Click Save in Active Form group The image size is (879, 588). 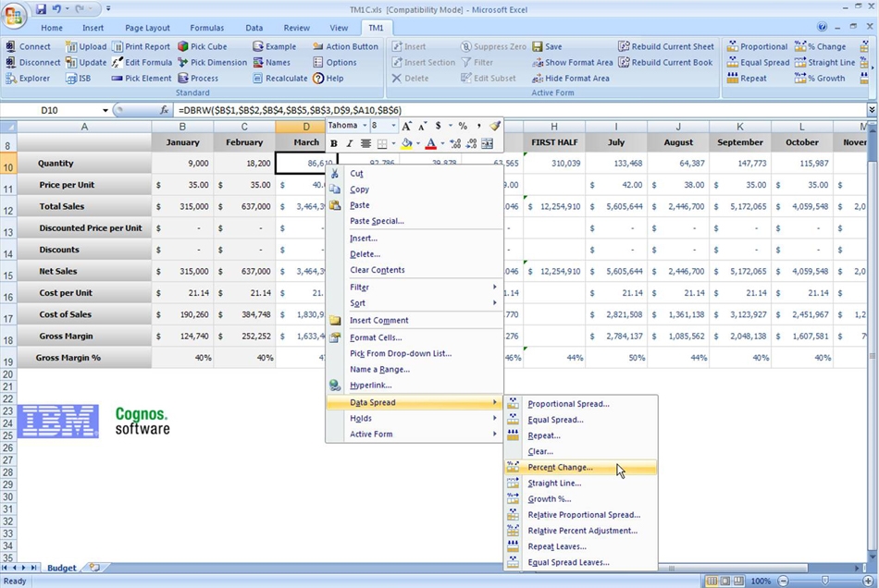click(x=547, y=46)
